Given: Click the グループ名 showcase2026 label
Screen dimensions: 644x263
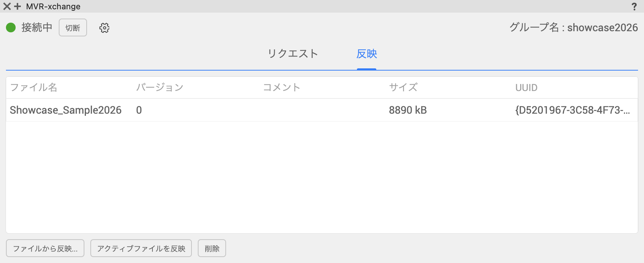Looking at the screenshot, I should [573, 27].
